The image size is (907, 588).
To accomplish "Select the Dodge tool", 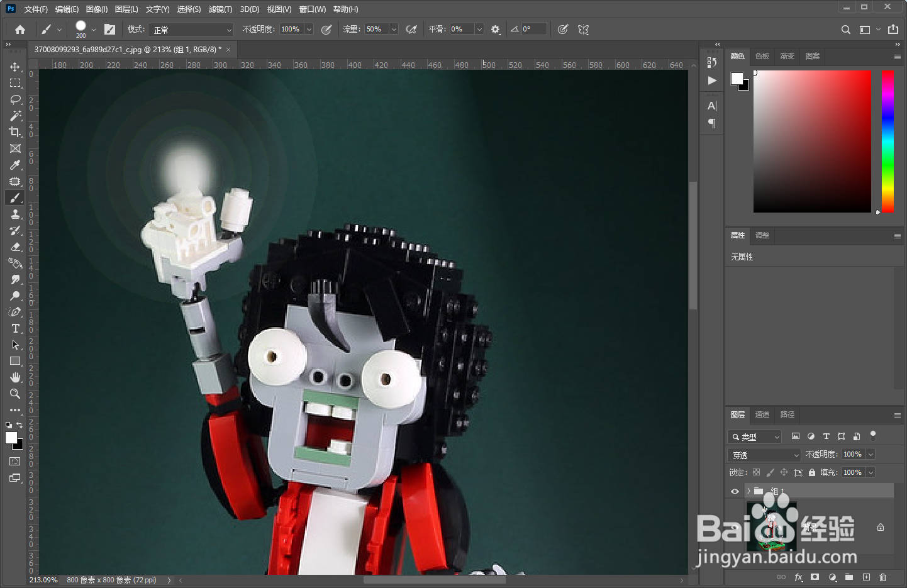I will point(15,296).
